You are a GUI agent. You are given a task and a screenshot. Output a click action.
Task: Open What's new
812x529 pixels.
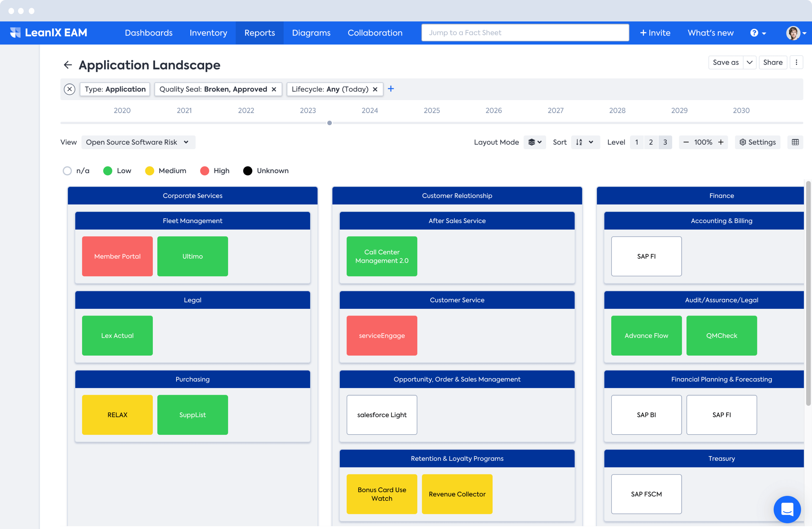[710, 33]
